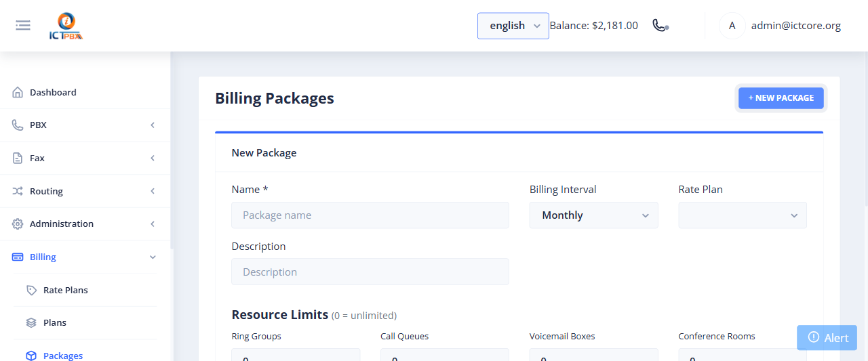Click the Administration gear icon
Screen dimensions: 868x361
point(18,224)
